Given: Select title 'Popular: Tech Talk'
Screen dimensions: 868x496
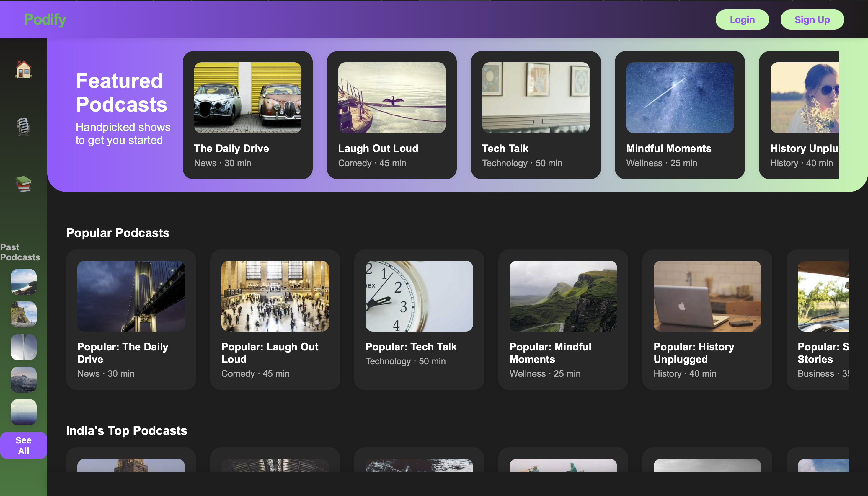Looking at the screenshot, I should click(411, 347).
